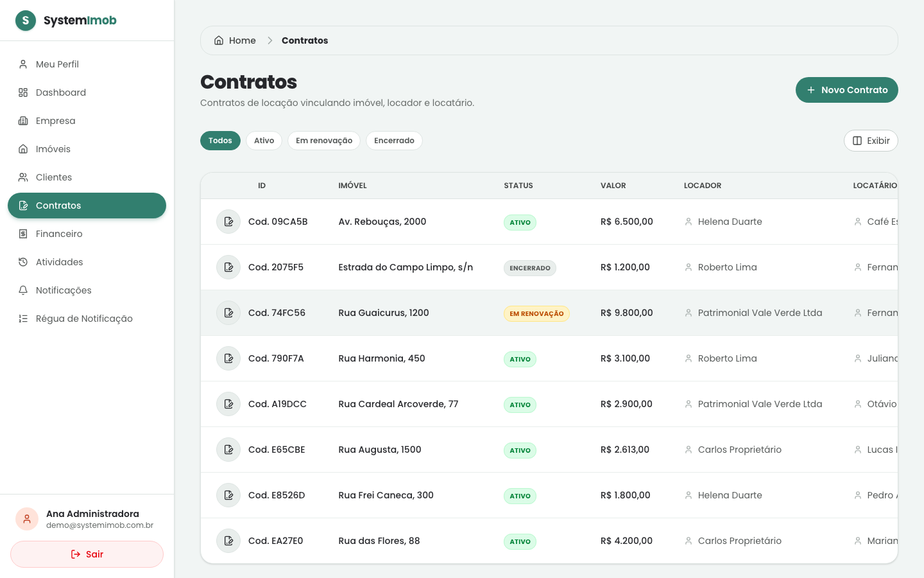This screenshot has width=924, height=578.
Task: Open Clientes in sidebar
Action: pos(87,177)
